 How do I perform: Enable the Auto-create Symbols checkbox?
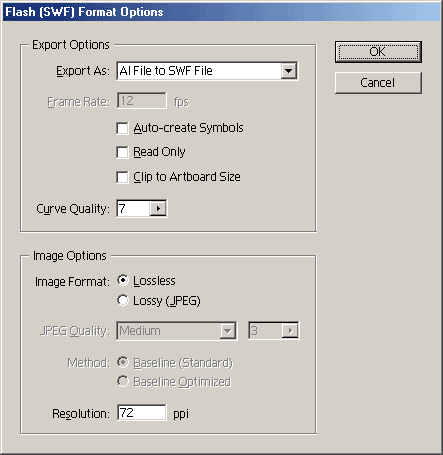coord(122,128)
